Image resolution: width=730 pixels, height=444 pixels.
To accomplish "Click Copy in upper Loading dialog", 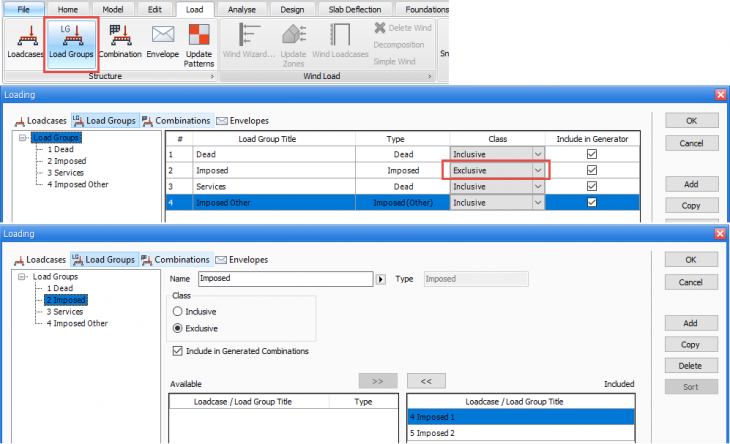I will click(691, 206).
